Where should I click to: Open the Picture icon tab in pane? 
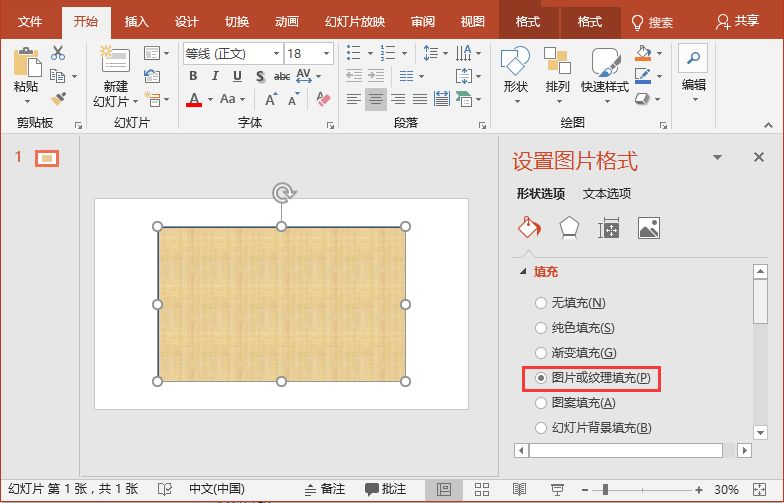point(648,228)
